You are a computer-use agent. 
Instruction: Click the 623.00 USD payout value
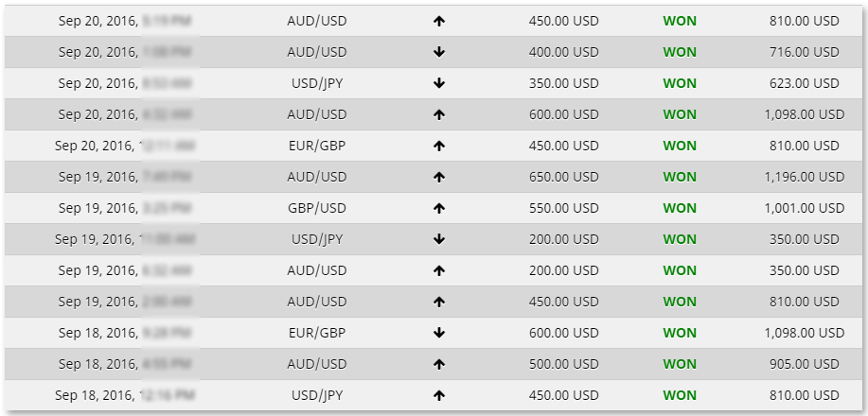point(805,83)
